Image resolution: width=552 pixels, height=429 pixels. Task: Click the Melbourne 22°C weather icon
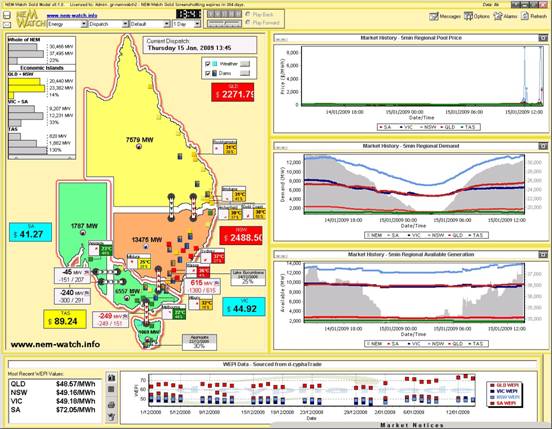(x=175, y=313)
